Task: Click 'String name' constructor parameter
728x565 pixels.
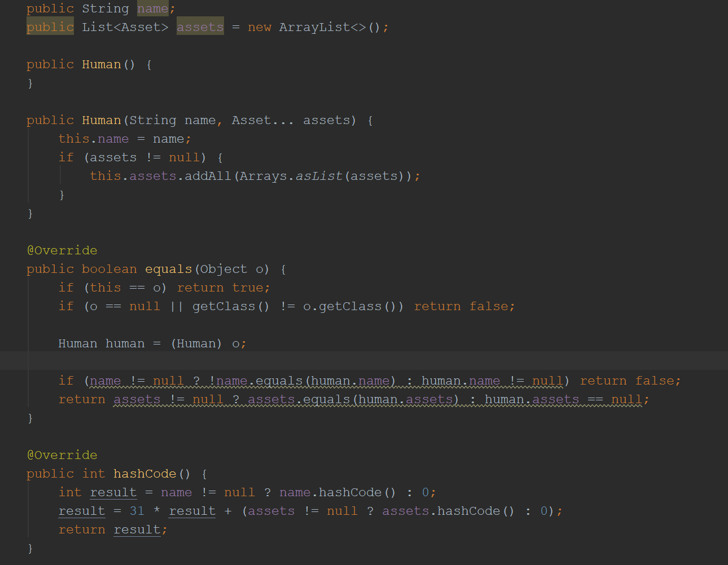Action: 173,120
